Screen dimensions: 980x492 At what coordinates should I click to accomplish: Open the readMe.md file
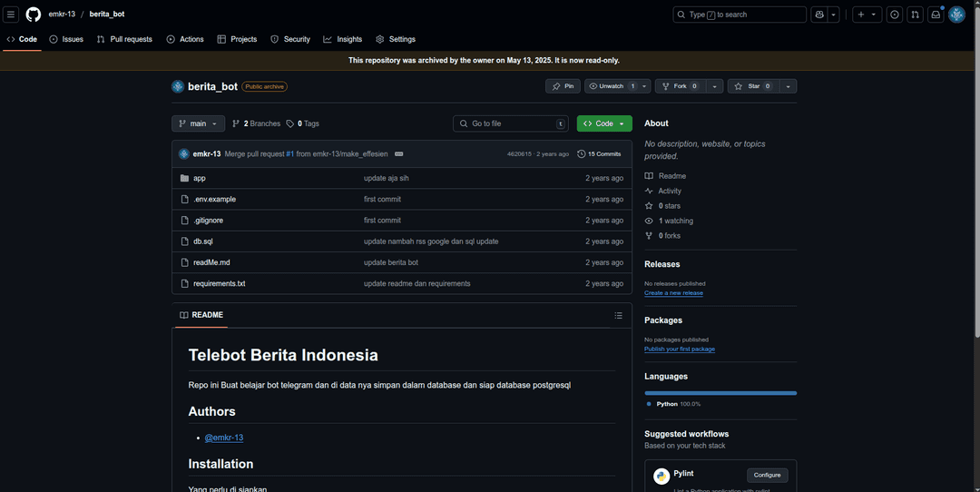coord(211,262)
